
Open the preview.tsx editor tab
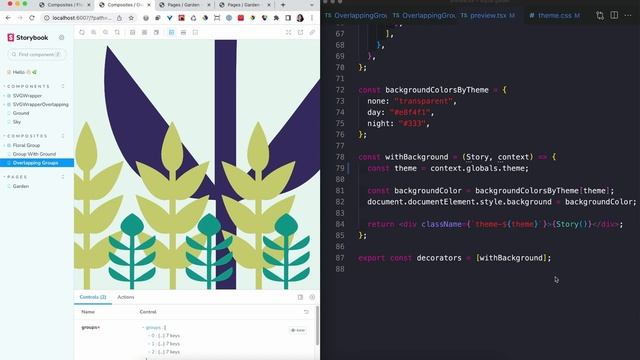[488, 16]
